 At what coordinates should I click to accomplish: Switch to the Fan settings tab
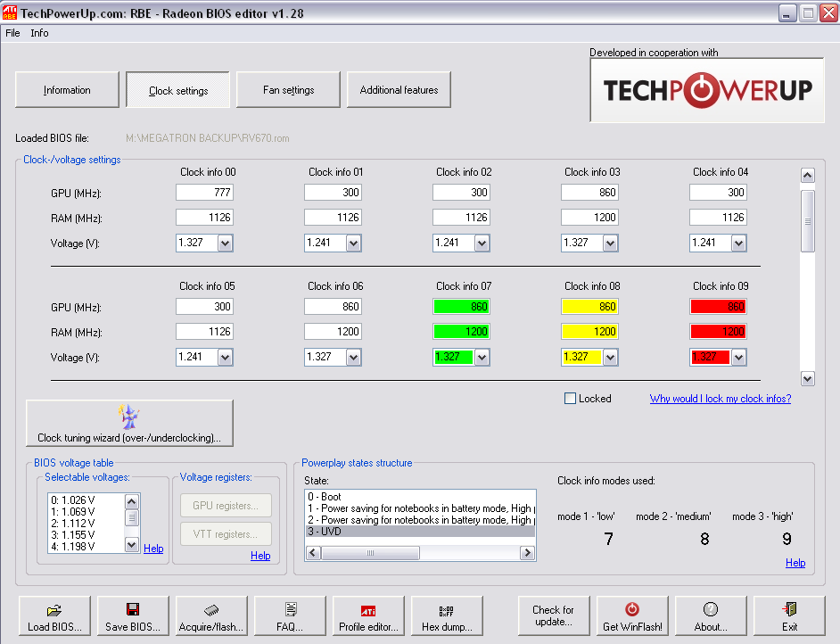[288, 90]
